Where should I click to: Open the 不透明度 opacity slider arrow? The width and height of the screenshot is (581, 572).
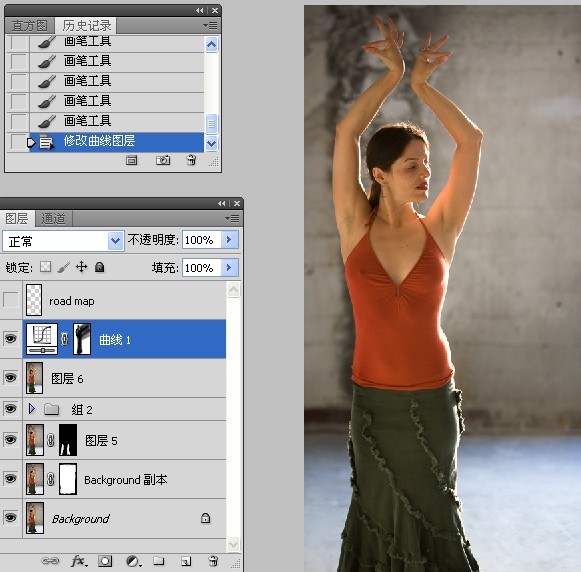tap(229, 240)
